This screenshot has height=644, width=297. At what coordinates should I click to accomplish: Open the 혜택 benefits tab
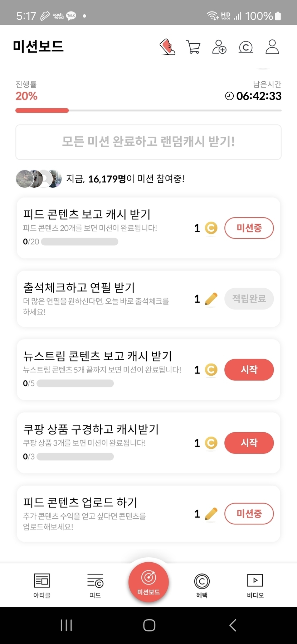(202, 585)
